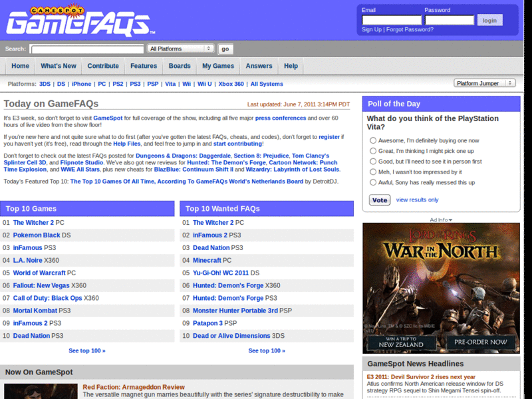This screenshot has width=532, height=399.
Task: Open the Answers tab
Action: click(259, 66)
